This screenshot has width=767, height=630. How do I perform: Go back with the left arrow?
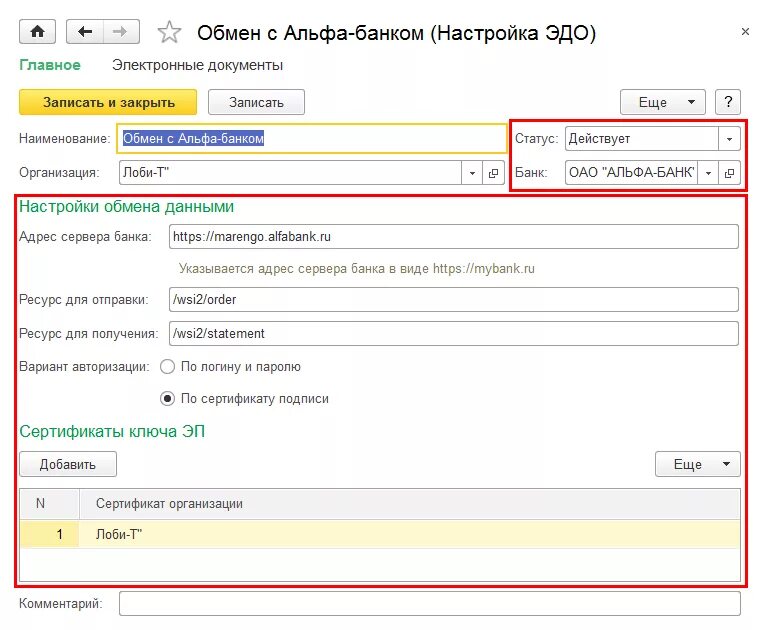pos(85,32)
